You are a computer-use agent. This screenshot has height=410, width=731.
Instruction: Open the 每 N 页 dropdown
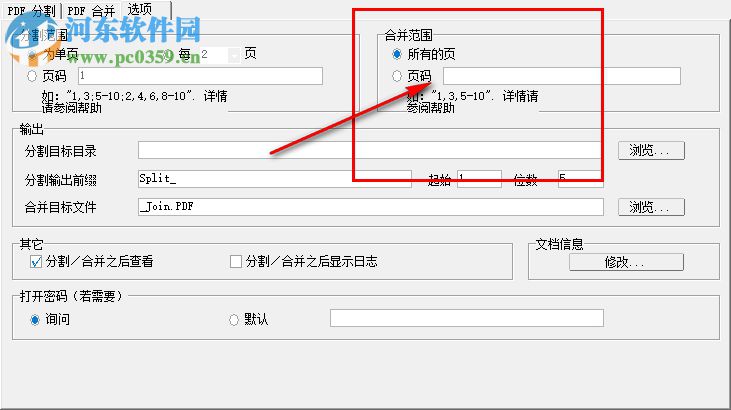coord(234,55)
